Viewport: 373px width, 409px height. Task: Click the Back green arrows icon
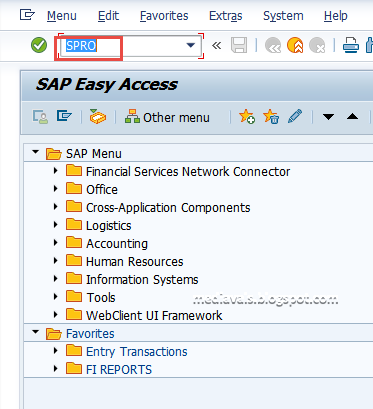(273, 45)
